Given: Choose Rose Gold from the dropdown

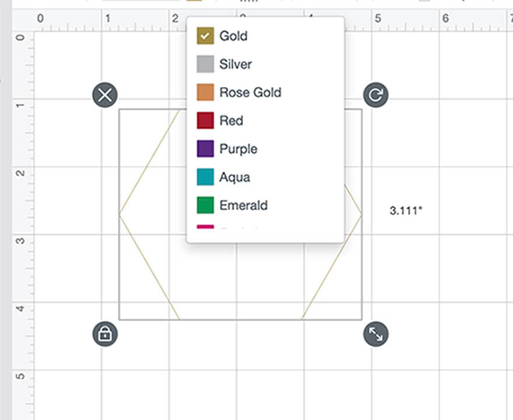Looking at the screenshot, I should point(250,92).
